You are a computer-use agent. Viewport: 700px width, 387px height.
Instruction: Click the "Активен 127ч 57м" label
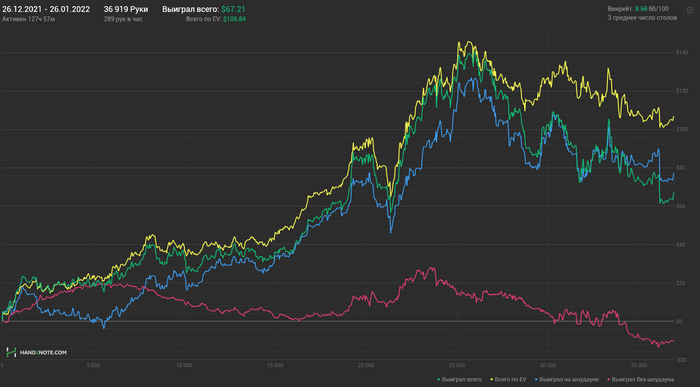click(x=29, y=19)
